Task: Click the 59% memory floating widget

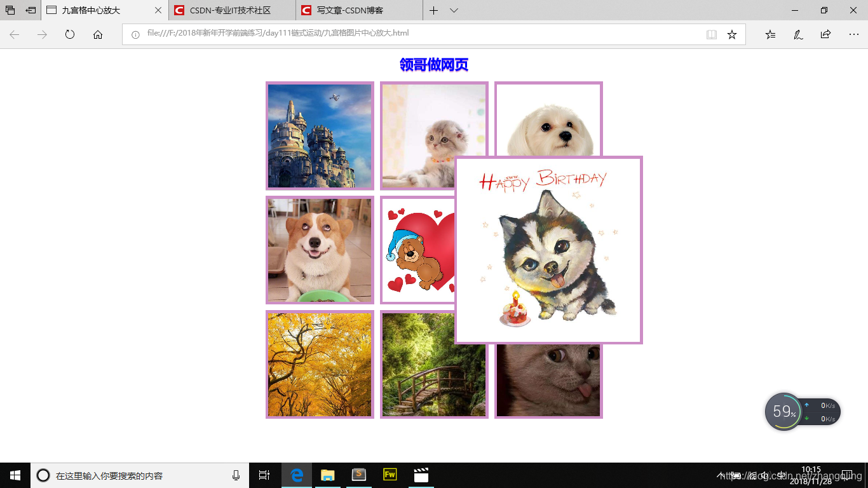Action: click(784, 412)
